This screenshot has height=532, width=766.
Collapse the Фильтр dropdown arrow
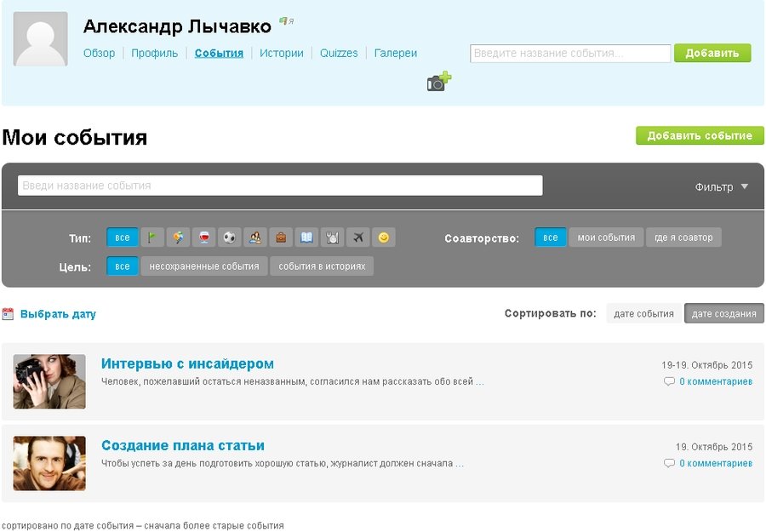click(x=745, y=186)
